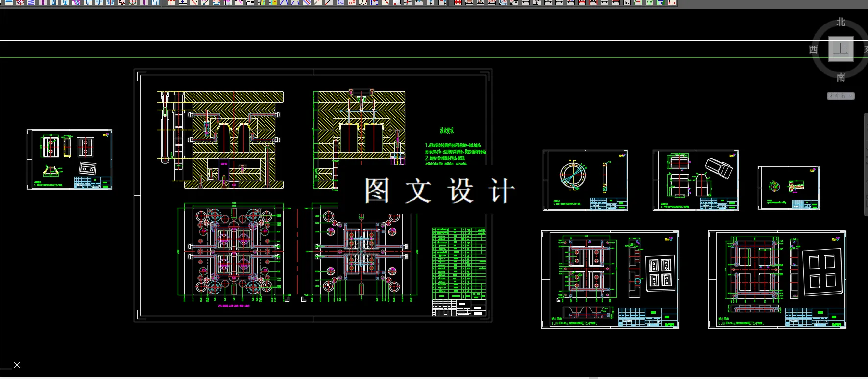Viewport: 868px width, 379px height.
Task: Click the 南 (south) label on the ViewCube compass
Action: (x=841, y=77)
